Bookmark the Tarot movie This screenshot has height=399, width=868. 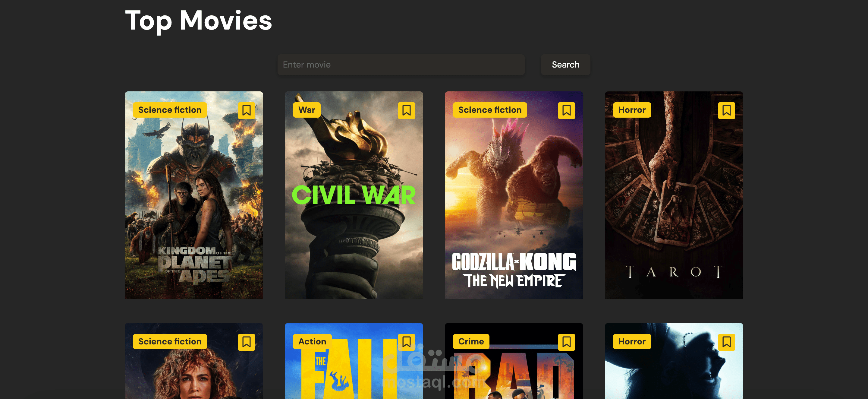click(x=726, y=110)
